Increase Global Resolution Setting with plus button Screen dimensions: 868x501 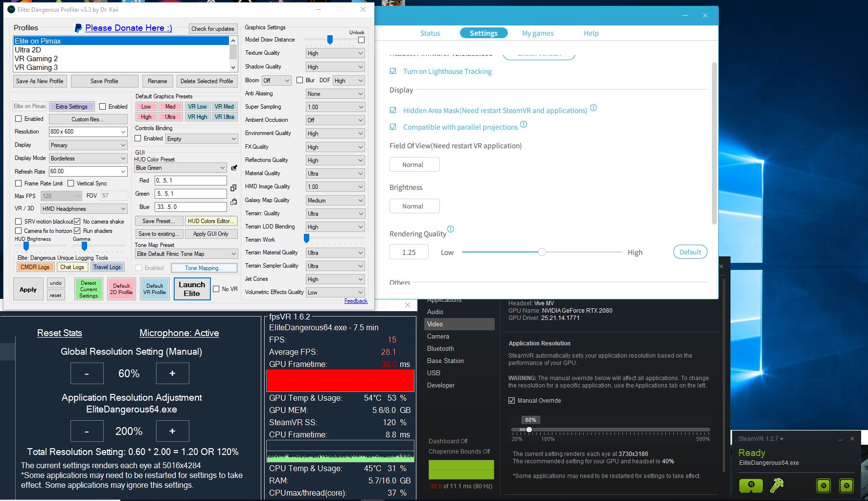pyautogui.click(x=172, y=373)
